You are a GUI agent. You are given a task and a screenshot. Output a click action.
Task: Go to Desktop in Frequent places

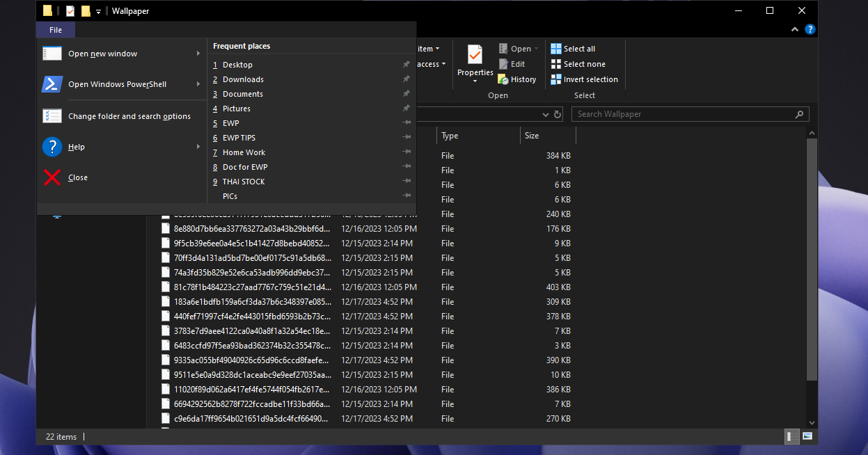(x=312, y=65)
